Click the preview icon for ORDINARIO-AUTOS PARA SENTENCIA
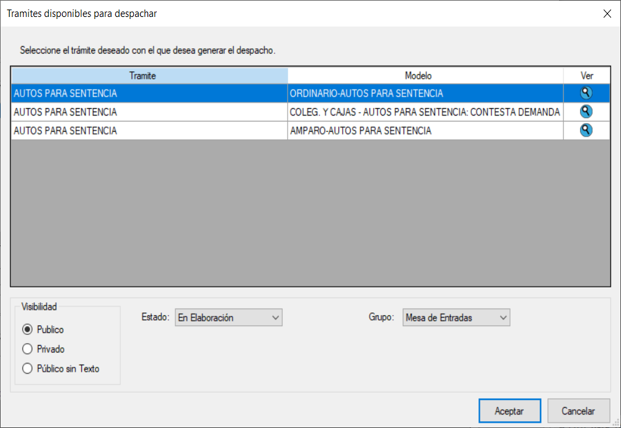This screenshot has height=428, width=621. click(x=586, y=93)
